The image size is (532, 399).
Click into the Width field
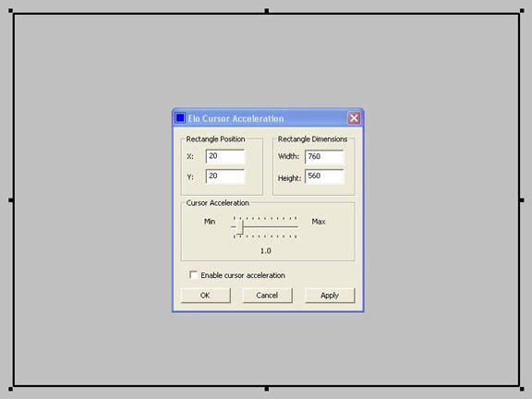[324, 157]
